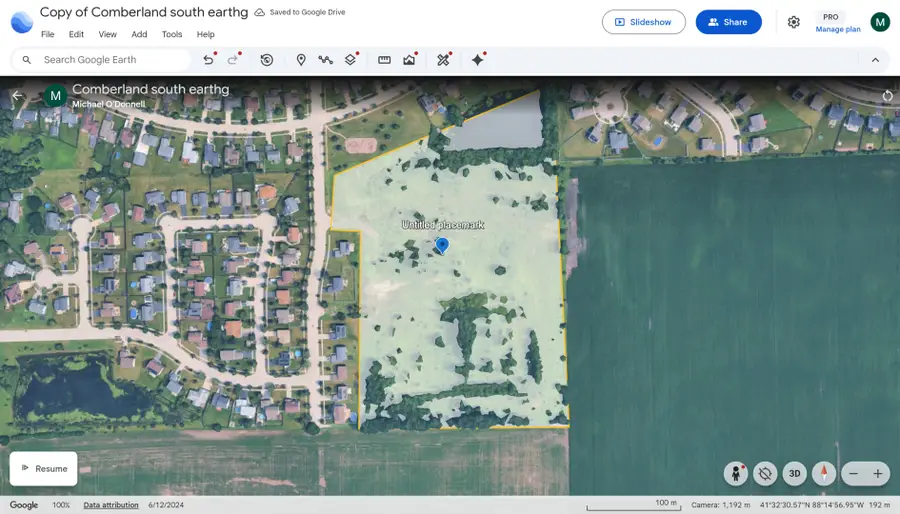Screen dimensions: 900x514
Task: Toggle the 3D view button
Action: pyautogui.click(x=795, y=473)
